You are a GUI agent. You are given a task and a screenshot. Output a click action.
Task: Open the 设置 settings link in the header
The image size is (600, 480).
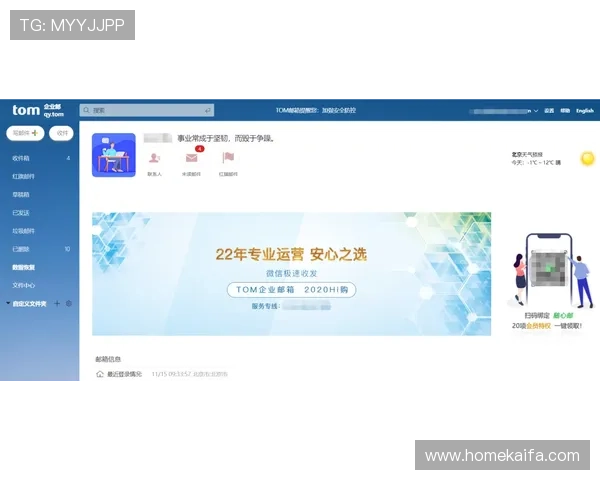[549, 111]
